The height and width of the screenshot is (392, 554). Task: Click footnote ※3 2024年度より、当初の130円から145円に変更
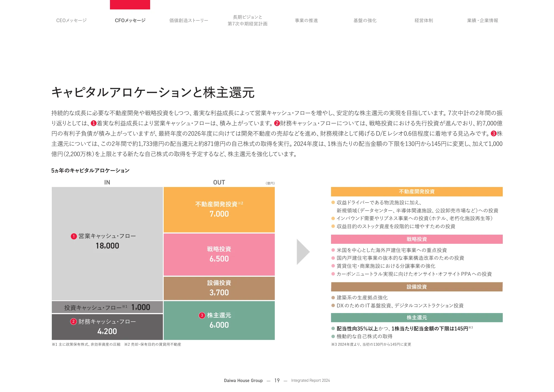click(x=371, y=344)
